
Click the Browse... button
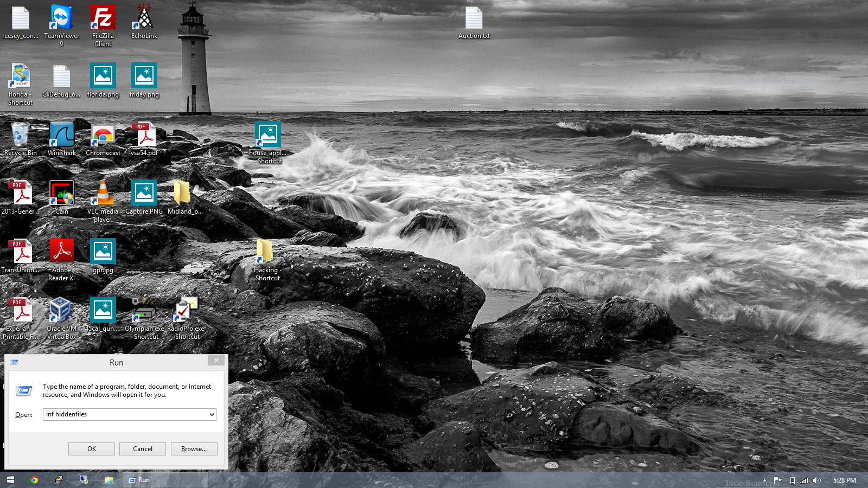[x=194, y=449]
